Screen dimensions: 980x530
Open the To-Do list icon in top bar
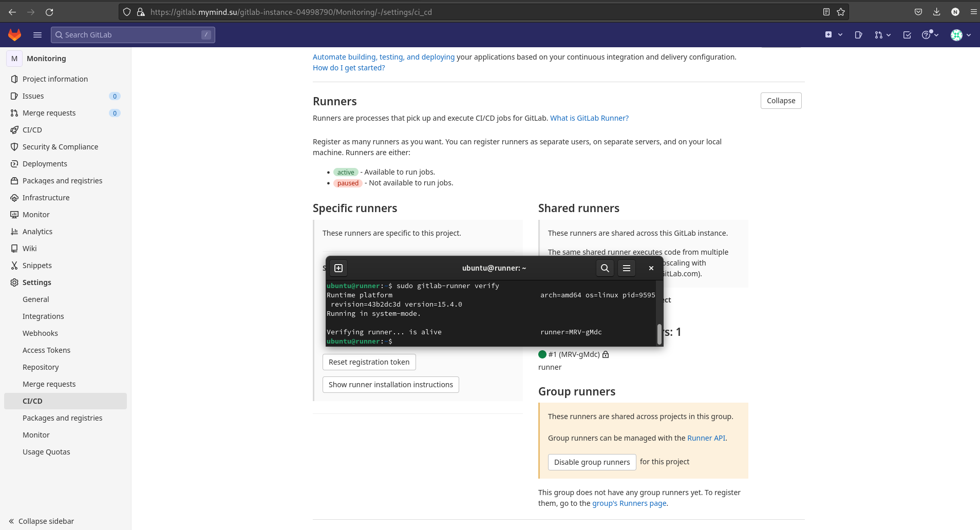[907, 34]
